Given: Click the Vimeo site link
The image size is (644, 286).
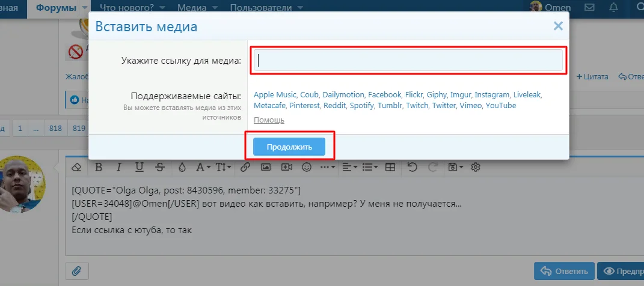Looking at the screenshot, I should [x=470, y=106].
